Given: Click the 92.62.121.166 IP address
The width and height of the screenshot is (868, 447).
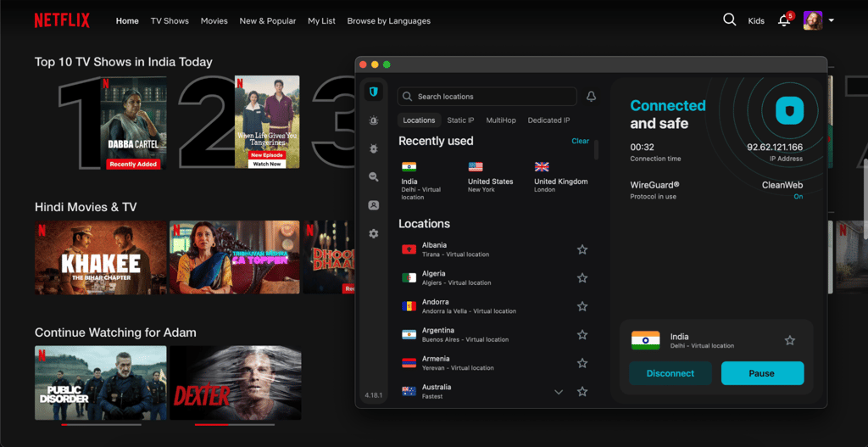Looking at the screenshot, I should (775, 148).
